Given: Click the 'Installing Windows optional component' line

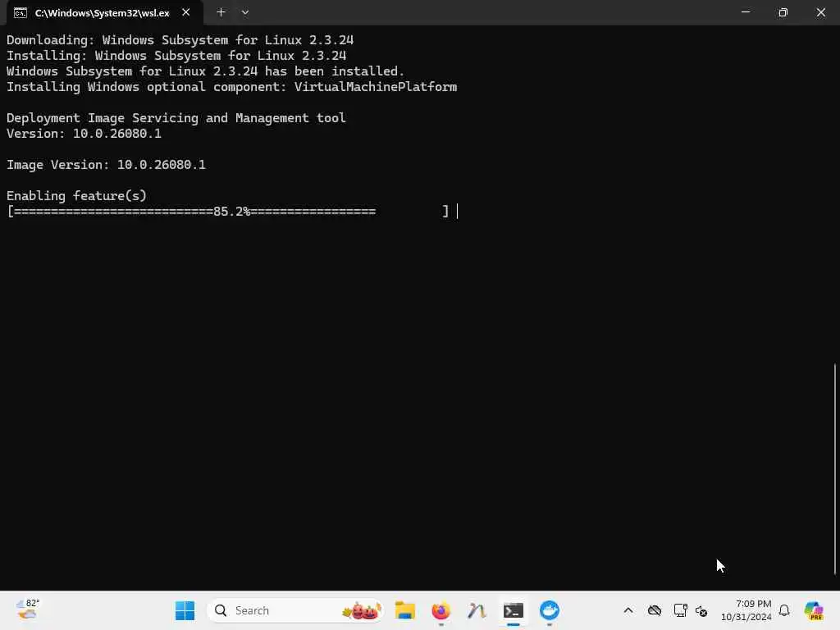Looking at the screenshot, I should tap(232, 87).
